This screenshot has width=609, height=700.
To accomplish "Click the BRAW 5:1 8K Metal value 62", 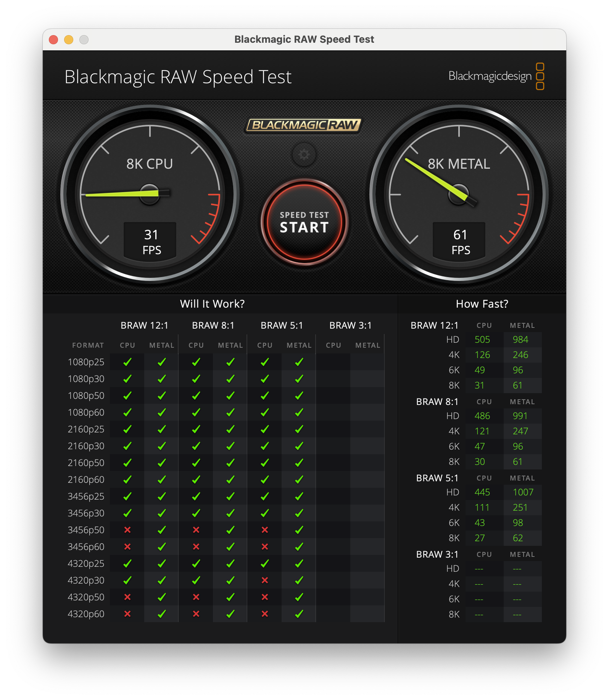I will [x=518, y=538].
